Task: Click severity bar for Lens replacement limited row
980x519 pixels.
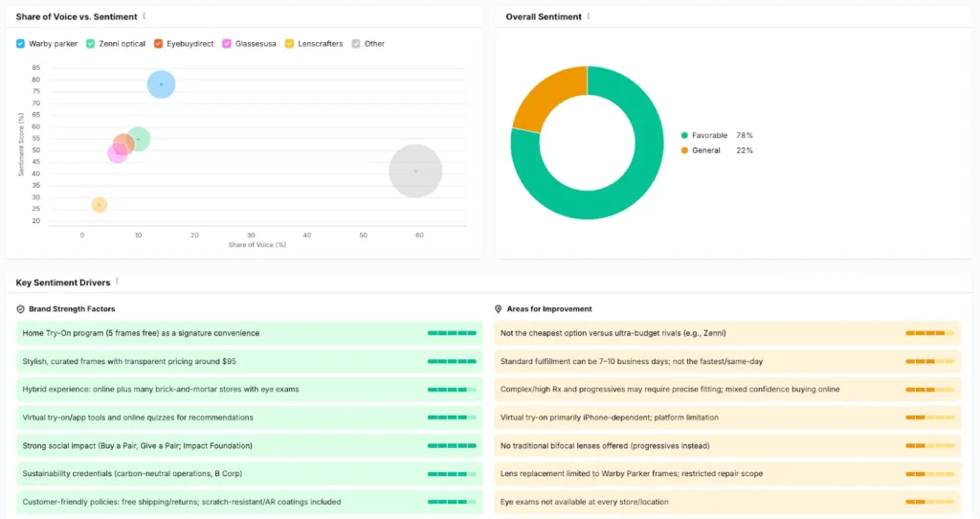Action: click(930, 473)
